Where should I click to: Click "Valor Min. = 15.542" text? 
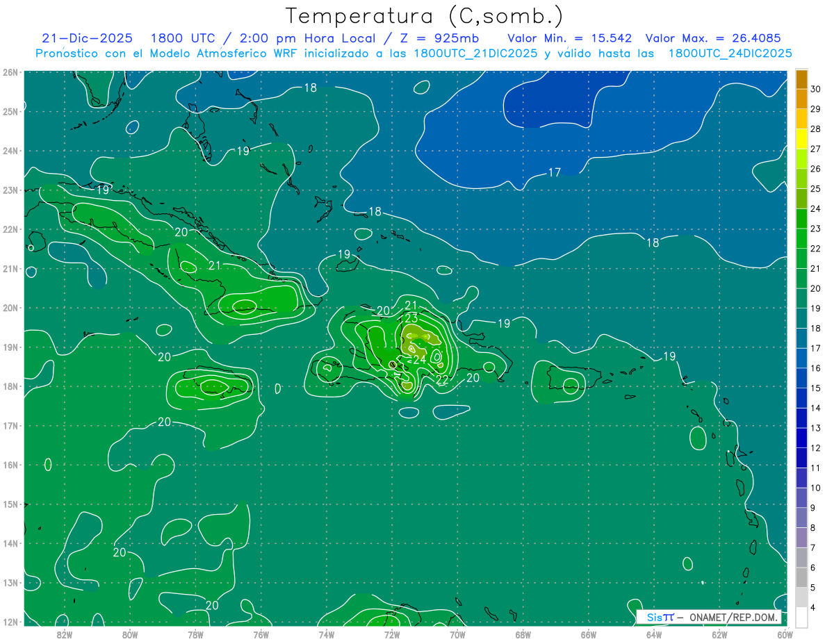(x=571, y=38)
